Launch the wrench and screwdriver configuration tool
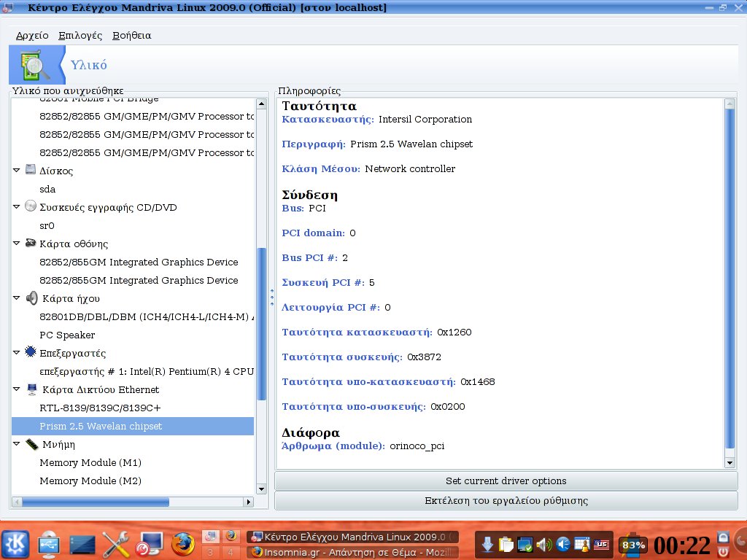 116,544
